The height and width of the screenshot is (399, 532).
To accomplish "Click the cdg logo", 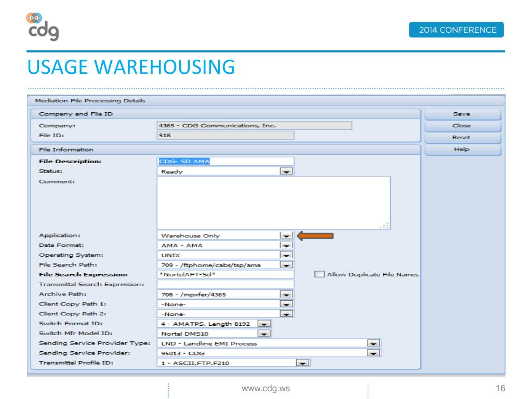I will pyautogui.click(x=43, y=27).
